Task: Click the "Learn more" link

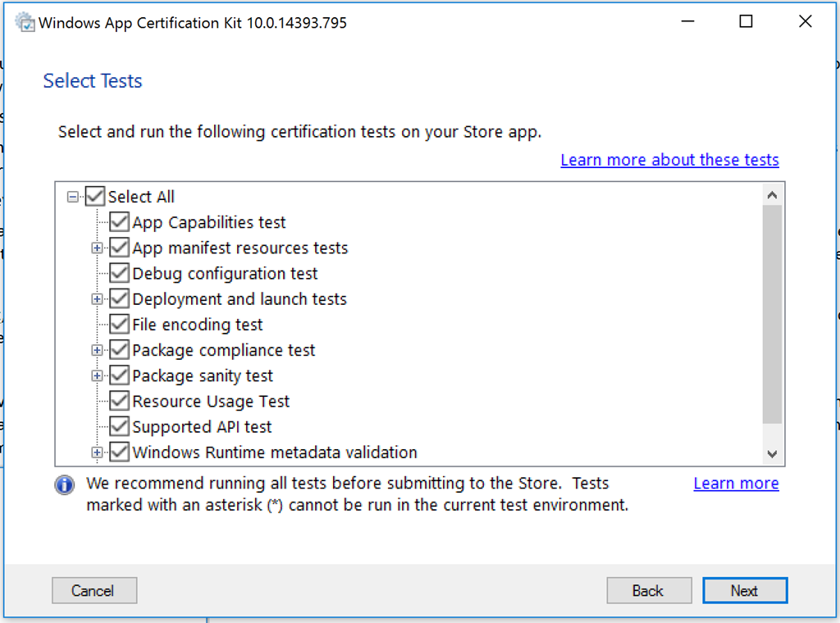Action: pos(736,483)
